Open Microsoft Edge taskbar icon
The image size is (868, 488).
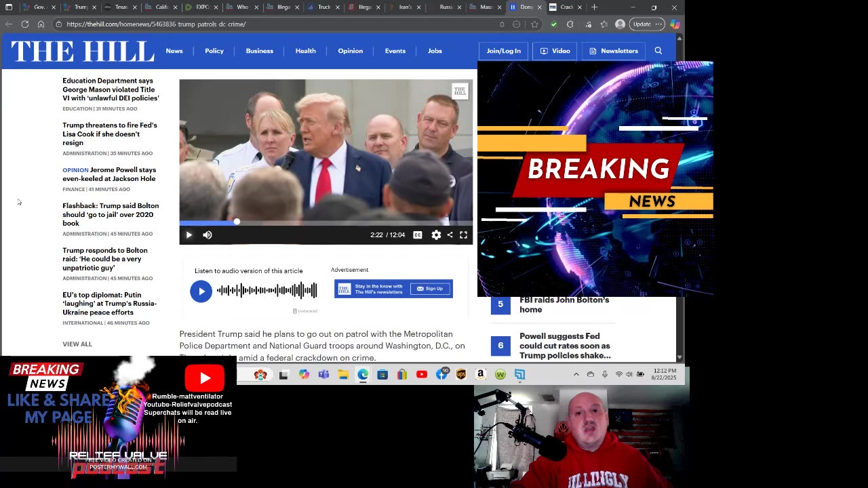pos(363,375)
